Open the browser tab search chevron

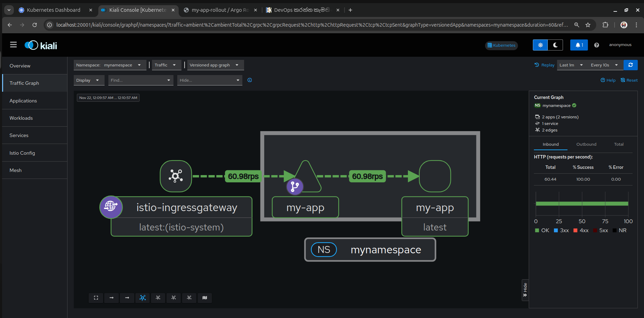tap(9, 10)
